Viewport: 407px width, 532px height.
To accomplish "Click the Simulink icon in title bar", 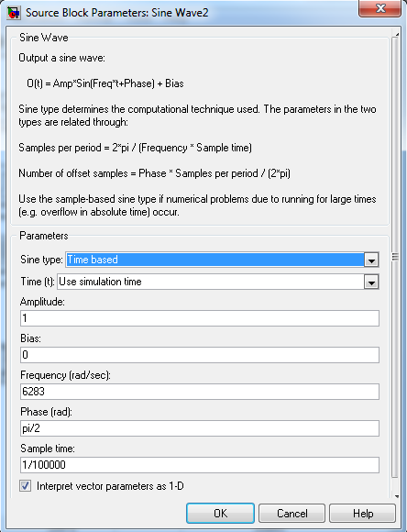I will (x=13, y=13).
